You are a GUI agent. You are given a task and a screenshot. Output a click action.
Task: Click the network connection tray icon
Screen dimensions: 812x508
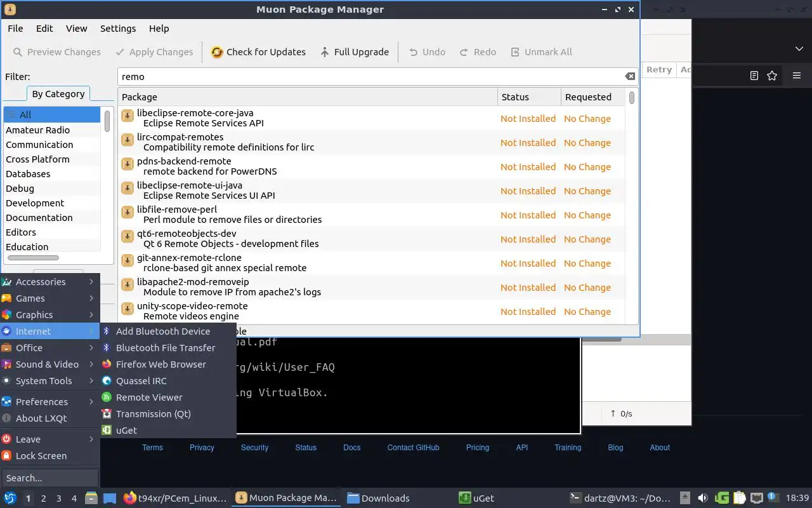tap(756, 498)
